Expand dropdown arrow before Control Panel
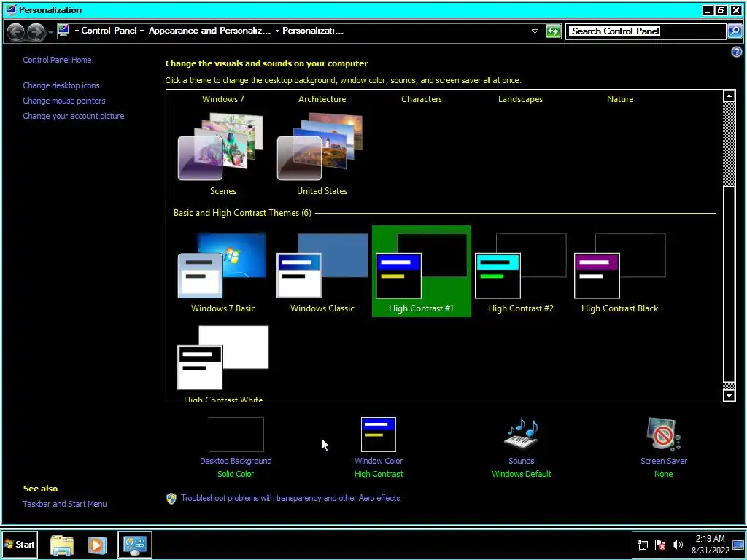 [x=77, y=31]
